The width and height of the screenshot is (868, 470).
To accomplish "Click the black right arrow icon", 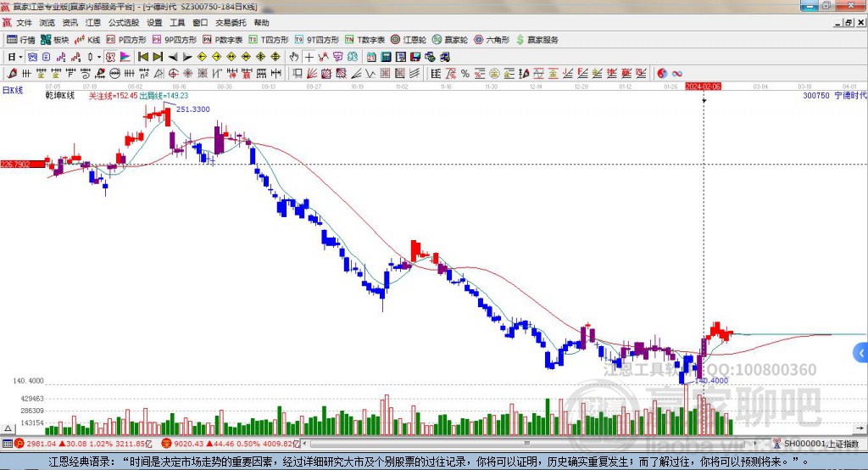I will coord(187,57).
